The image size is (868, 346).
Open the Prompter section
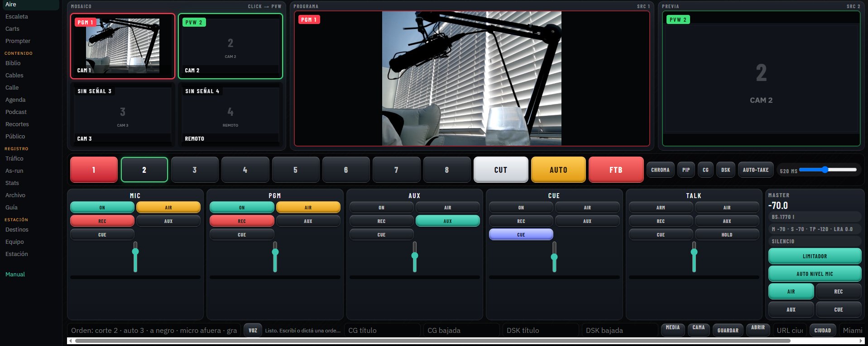(18, 41)
